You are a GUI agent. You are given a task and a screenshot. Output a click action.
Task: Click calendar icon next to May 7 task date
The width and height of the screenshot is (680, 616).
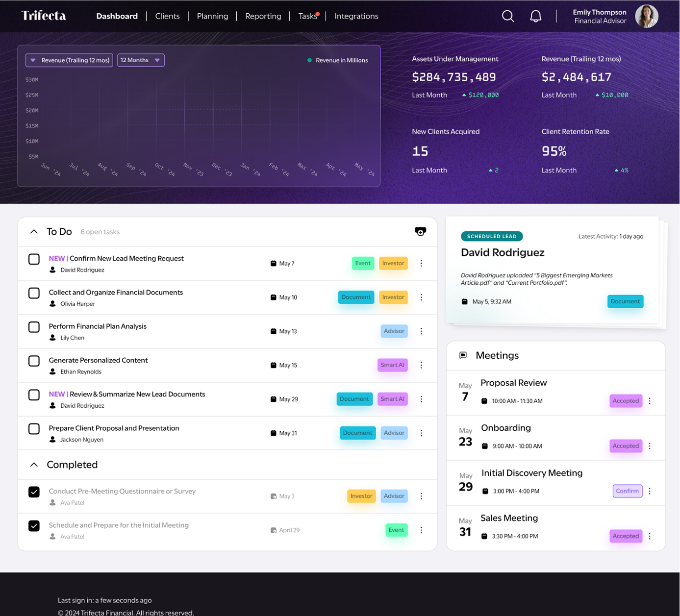tap(274, 263)
